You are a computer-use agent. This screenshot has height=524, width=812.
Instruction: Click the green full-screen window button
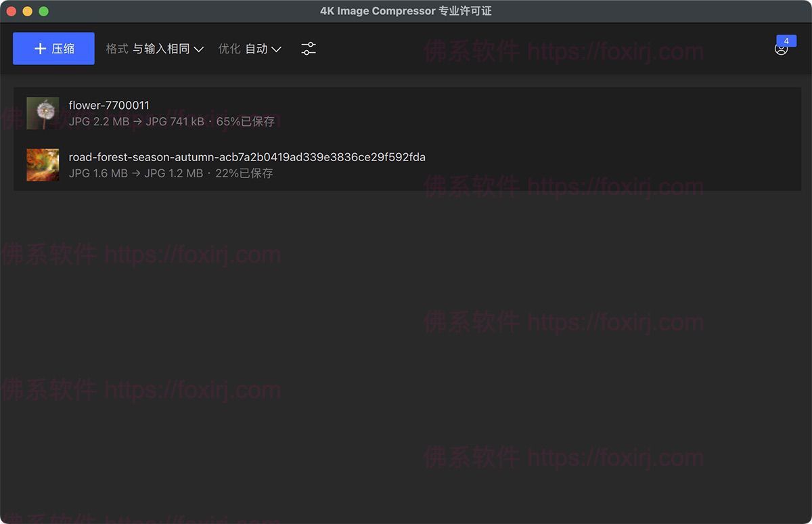[43, 11]
